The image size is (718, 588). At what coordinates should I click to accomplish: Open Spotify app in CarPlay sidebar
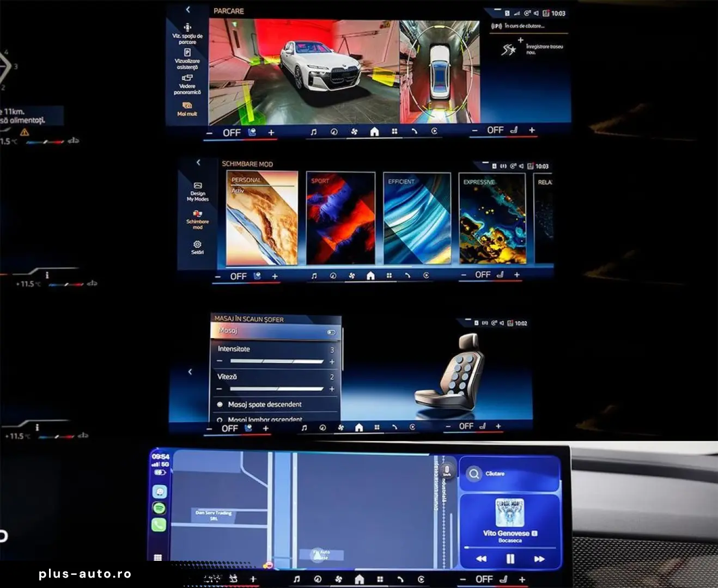coord(159,508)
